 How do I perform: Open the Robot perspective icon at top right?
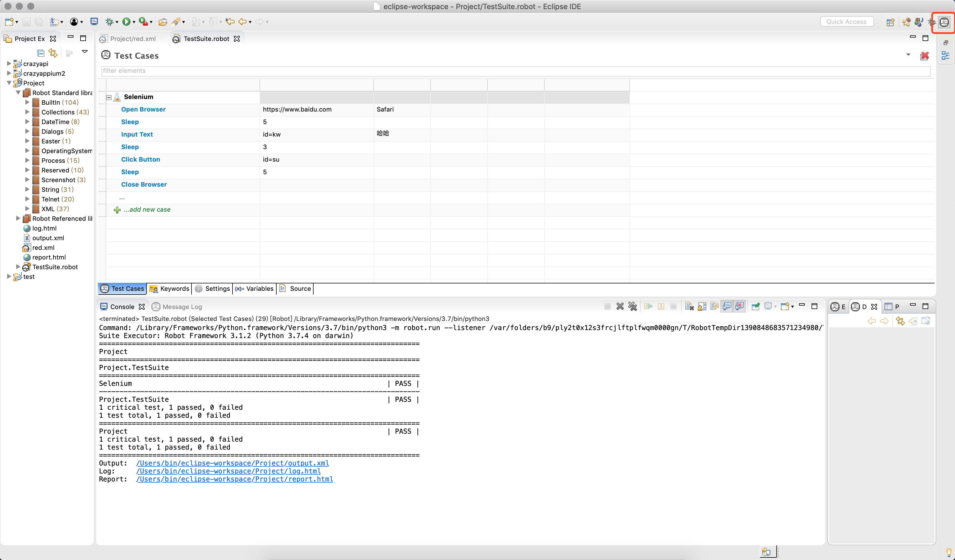944,22
